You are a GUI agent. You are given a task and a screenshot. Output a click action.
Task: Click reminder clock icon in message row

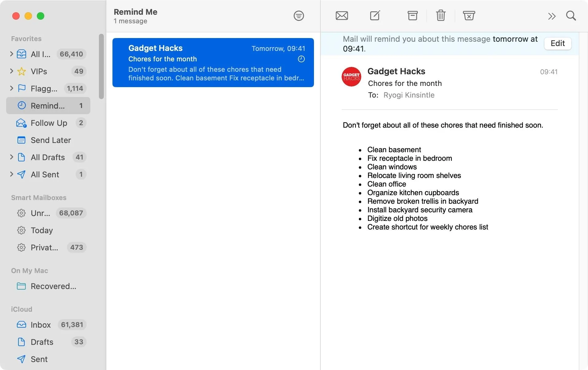[x=301, y=59]
